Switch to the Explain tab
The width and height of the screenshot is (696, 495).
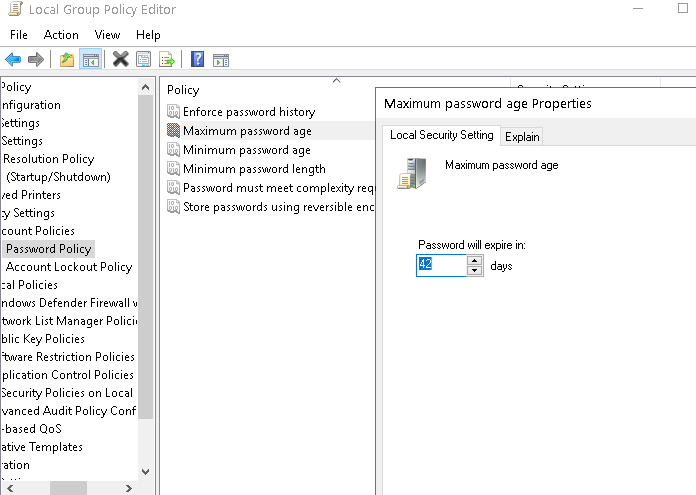tap(522, 137)
